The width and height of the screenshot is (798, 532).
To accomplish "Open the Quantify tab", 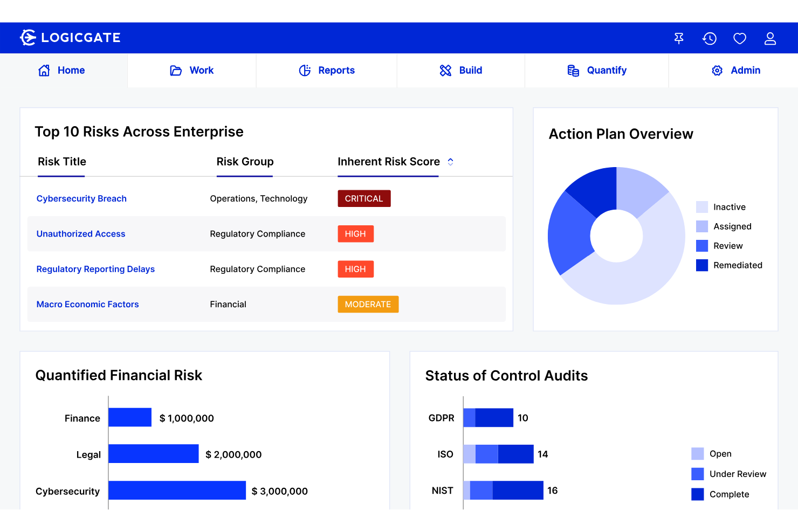I will [597, 71].
